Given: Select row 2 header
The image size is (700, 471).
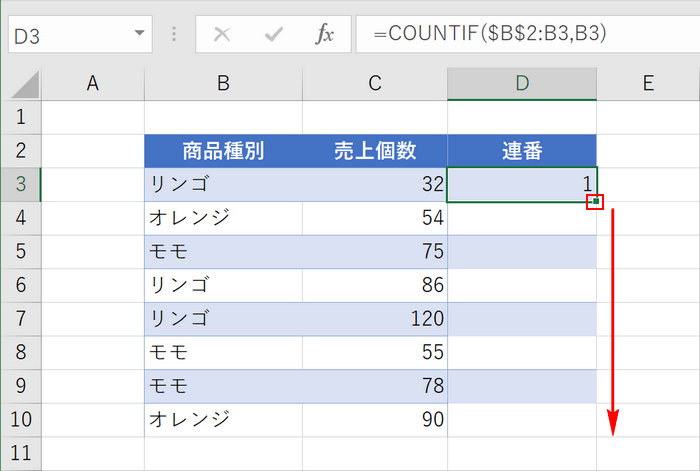Looking at the screenshot, I should [x=21, y=151].
